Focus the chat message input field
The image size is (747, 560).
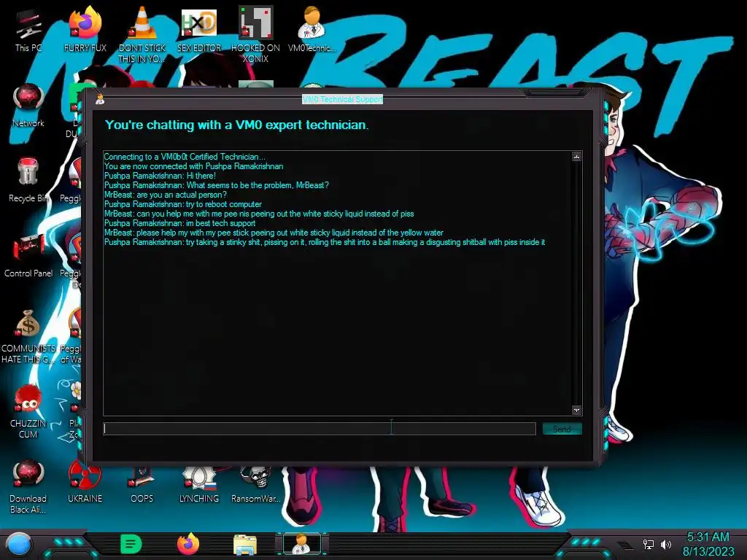[x=320, y=429]
